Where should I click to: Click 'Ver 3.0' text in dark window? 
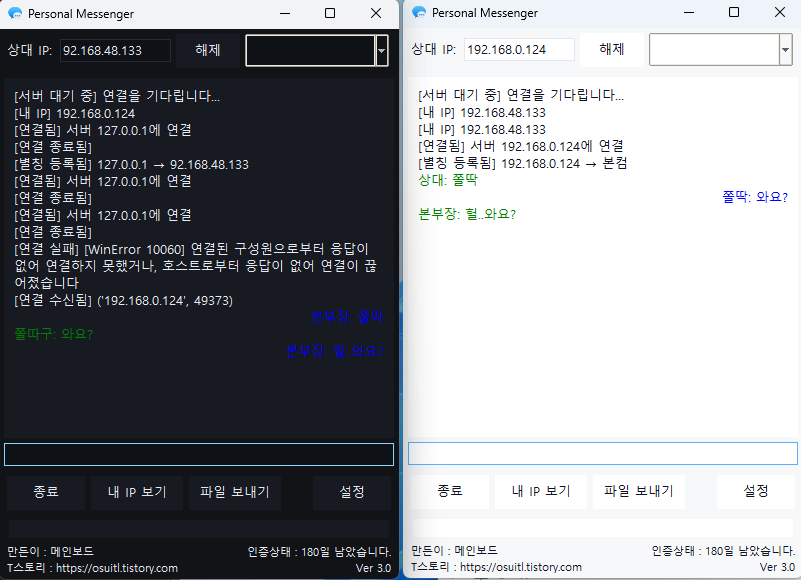(x=373, y=568)
